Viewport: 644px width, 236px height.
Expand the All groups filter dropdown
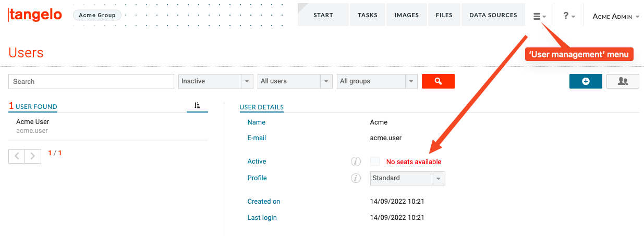[x=378, y=81]
